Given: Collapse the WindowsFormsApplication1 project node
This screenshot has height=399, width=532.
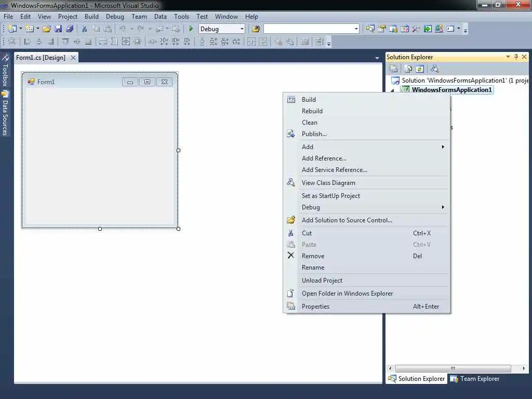Looking at the screenshot, I should (393, 90).
